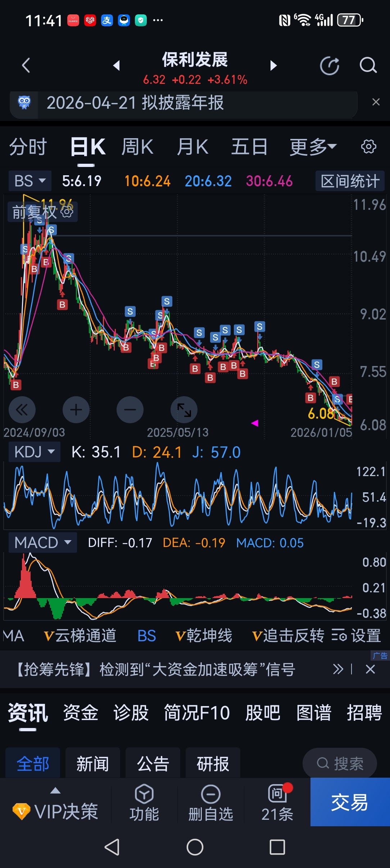The width and height of the screenshot is (390, 868).
Task: Open the 简况F10 tab
Action: click(197, 713)
